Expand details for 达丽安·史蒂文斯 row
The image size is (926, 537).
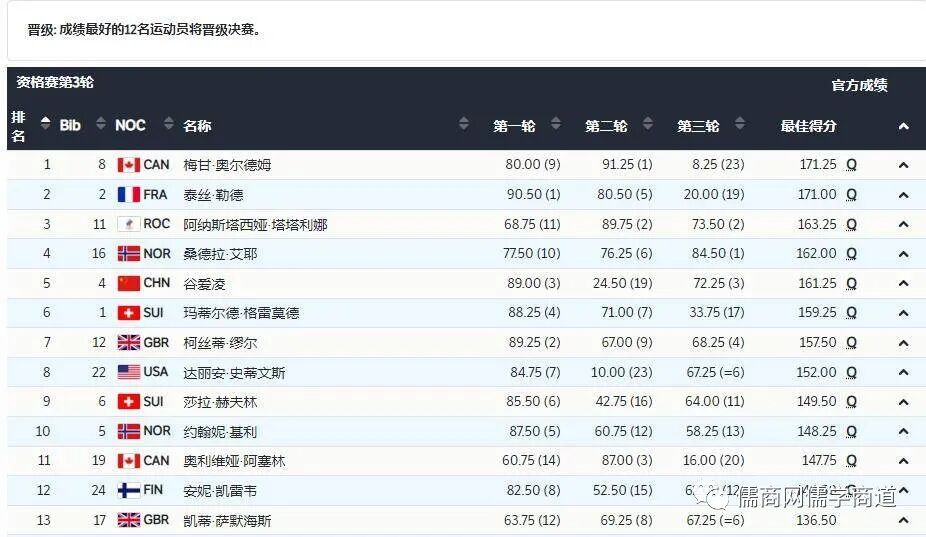904,372
